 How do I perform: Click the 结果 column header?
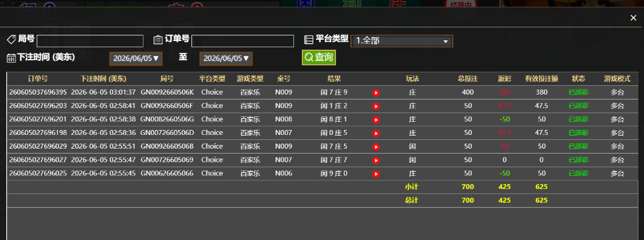334,78
